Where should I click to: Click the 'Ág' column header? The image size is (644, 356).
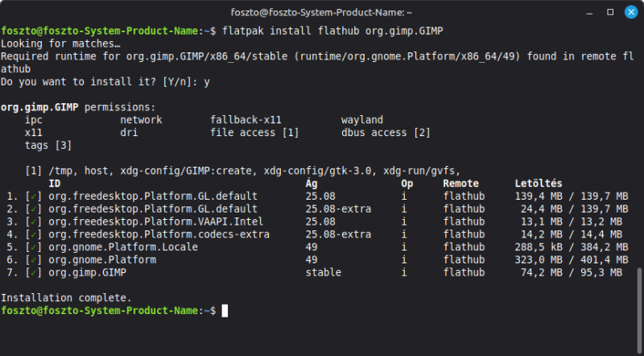coord(312,183)
